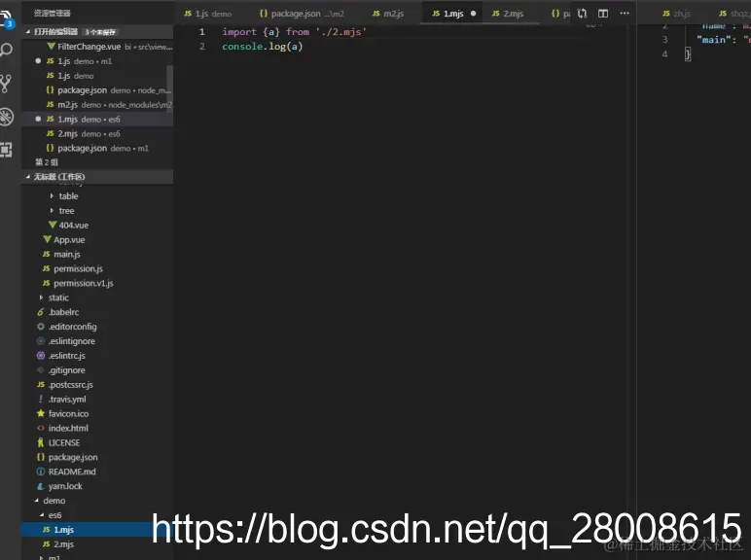Click the import statement on line 1

pyautogui.click(x=294, y=32)
